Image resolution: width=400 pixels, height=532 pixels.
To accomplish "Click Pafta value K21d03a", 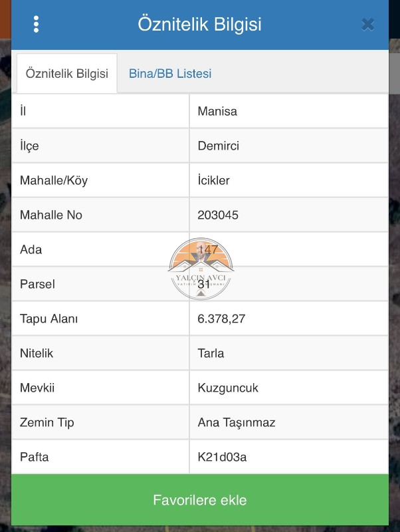I will tap(223, 457).
